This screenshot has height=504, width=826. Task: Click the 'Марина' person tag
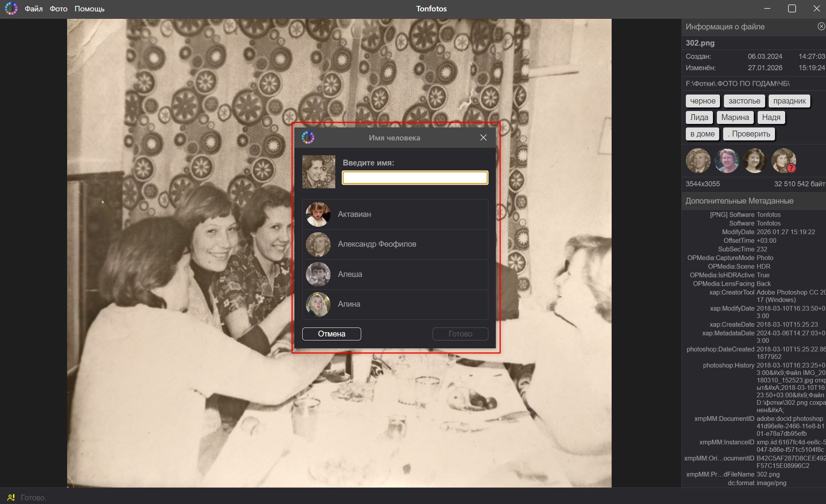pyautogui.click(x=735, y=117)
